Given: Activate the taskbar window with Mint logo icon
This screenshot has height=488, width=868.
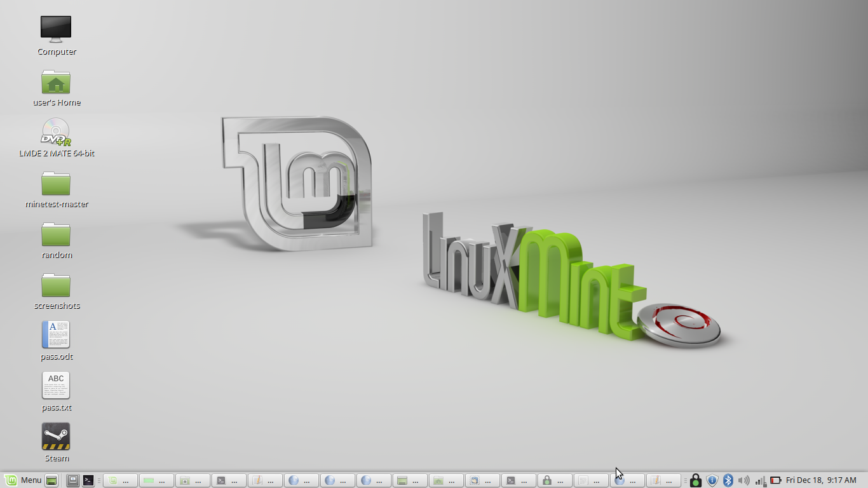Looking at the screenshot, I should [120, 481].
